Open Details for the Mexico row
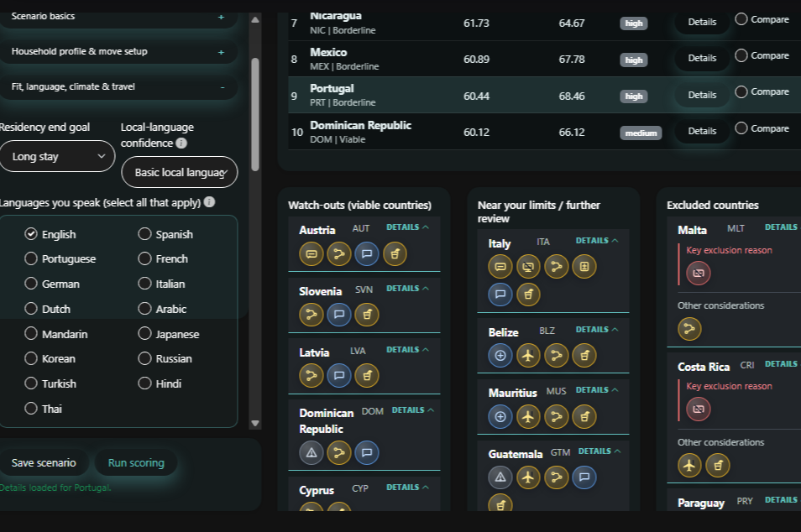Screen dimensions: 801x532 click(x=702, y=58)
